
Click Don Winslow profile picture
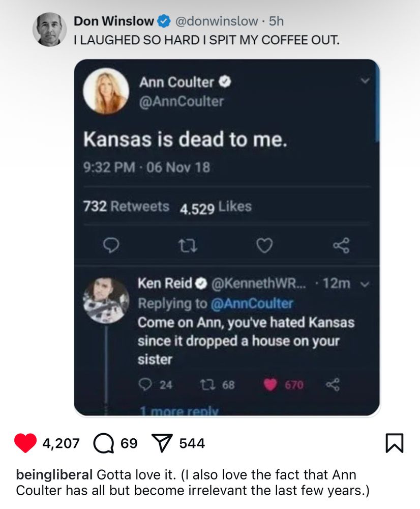tap(50, 30)
